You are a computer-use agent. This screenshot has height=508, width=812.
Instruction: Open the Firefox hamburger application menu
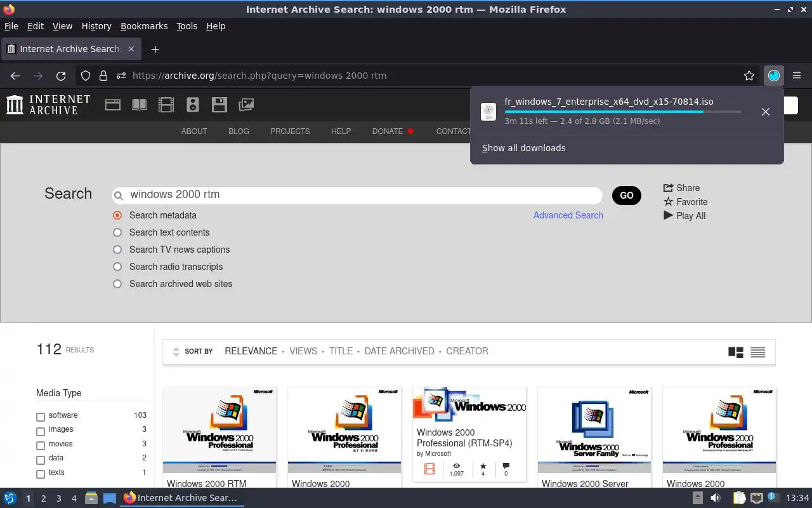[x=797, y=76]
